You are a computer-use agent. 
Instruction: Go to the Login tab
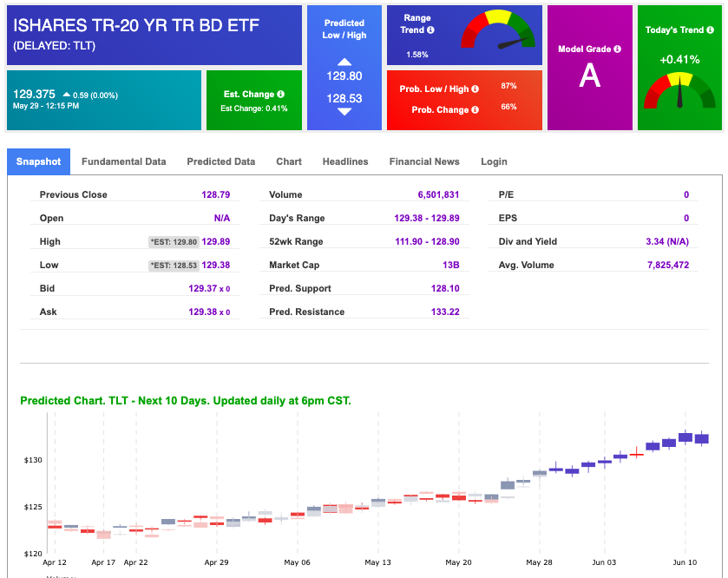coord(494,161)
